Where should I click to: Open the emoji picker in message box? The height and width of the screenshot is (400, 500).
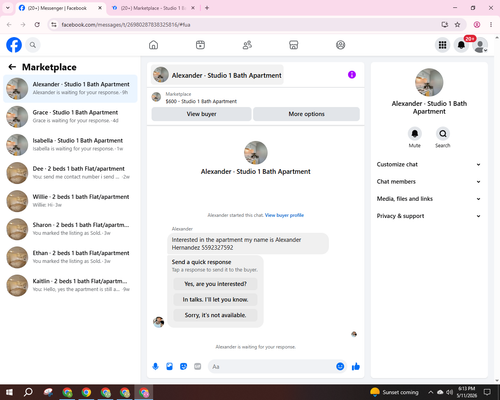(340, 367)
